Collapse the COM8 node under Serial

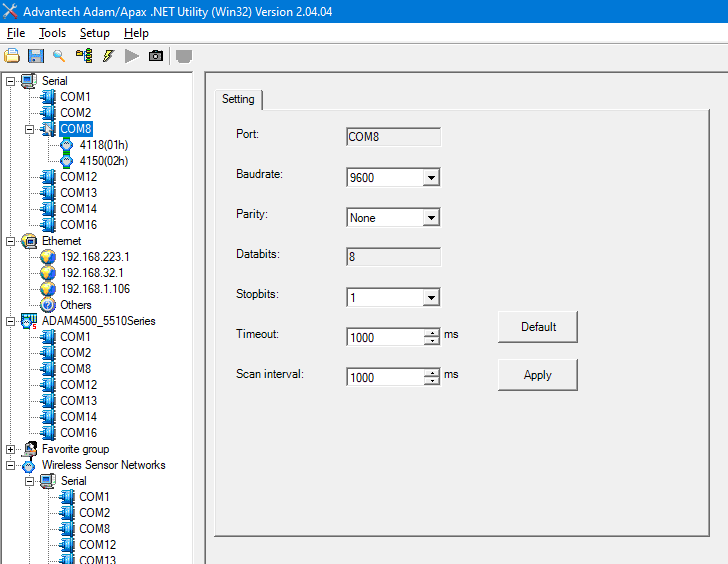[x=29, y=129]
